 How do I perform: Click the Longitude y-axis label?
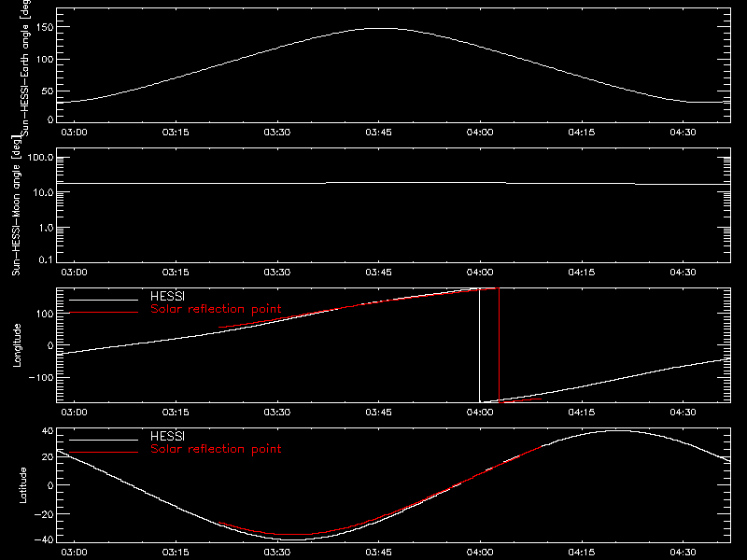17,345
